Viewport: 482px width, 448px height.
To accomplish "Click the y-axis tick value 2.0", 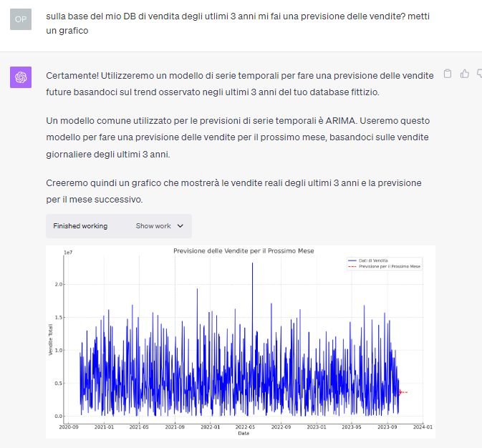I will click(x=59, y=284).
